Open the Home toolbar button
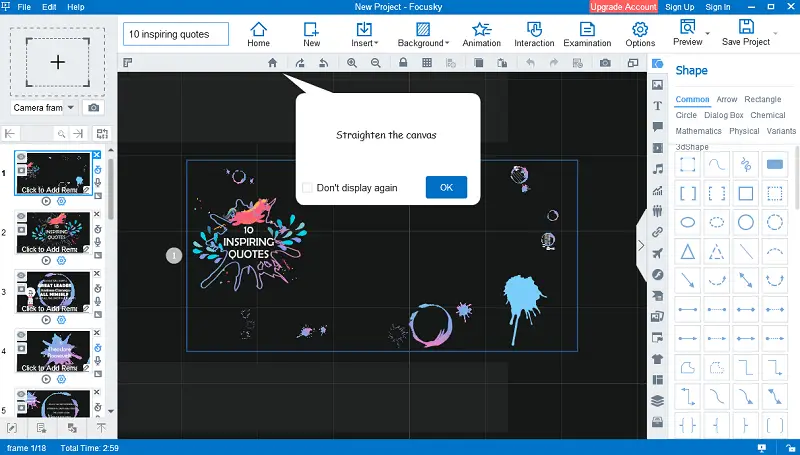Image resolution: width=800 pixels, height=455 pixels. 258,34
